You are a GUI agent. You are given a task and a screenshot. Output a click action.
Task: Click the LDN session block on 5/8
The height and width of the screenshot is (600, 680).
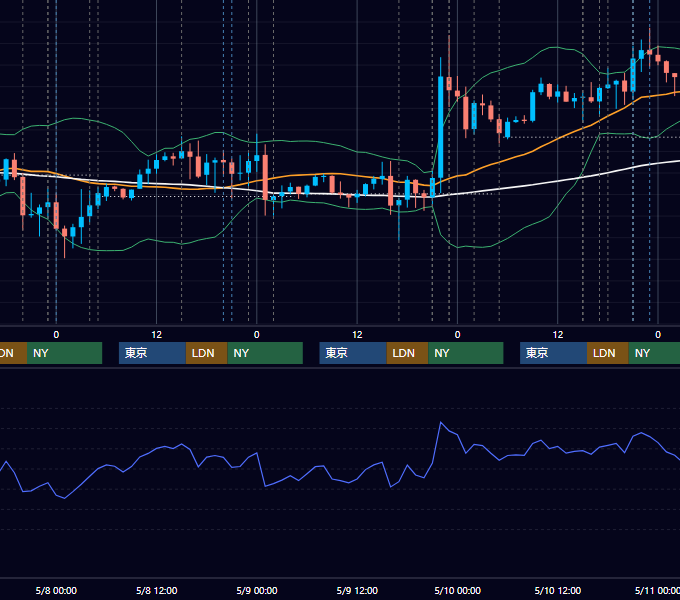(206, 353)
